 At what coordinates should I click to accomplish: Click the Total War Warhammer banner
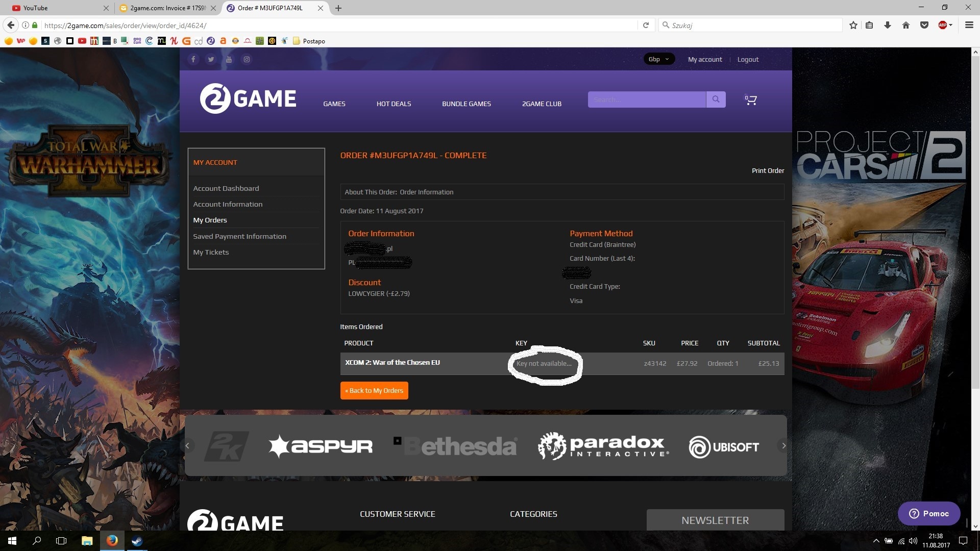tap(90, 289)
